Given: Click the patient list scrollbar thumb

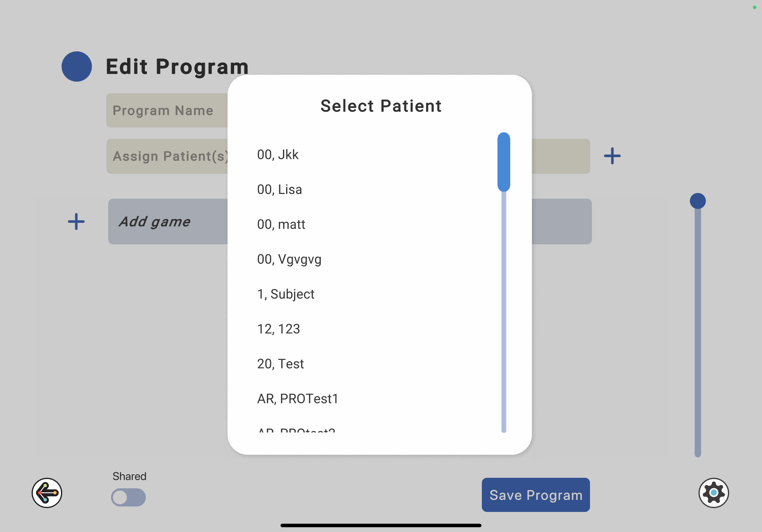Looking at the screenshot, I should pyautogui.click(x=504, y=162).
